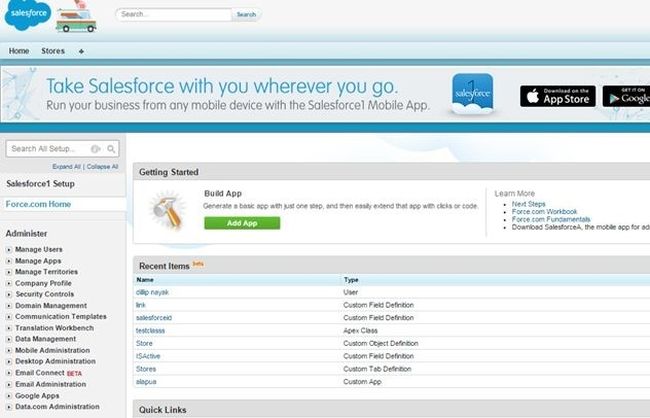Image resolution: width=650 pixels, height=418 pixels.
Task: Click the Custom Tab Definition cell
Action: 377,369
